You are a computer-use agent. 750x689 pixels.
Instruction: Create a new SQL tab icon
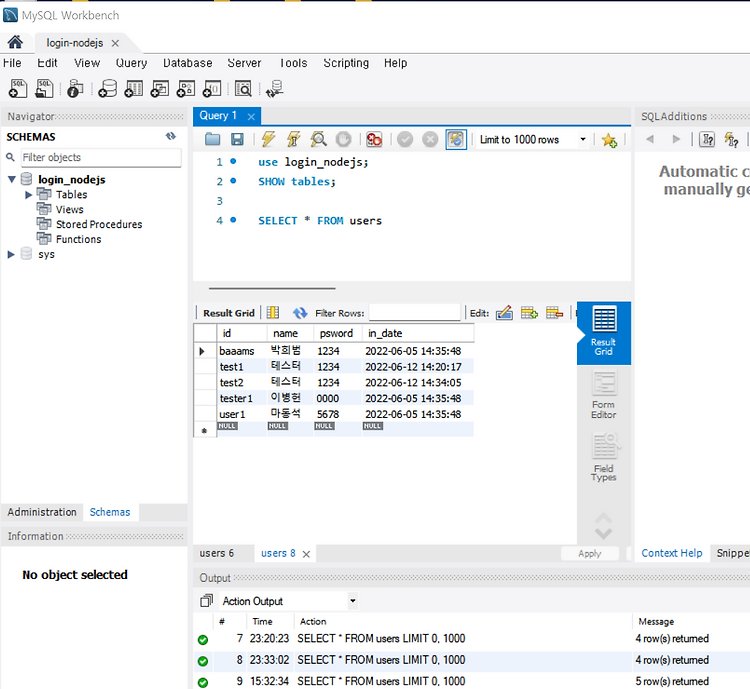click(x=18, y=89)
